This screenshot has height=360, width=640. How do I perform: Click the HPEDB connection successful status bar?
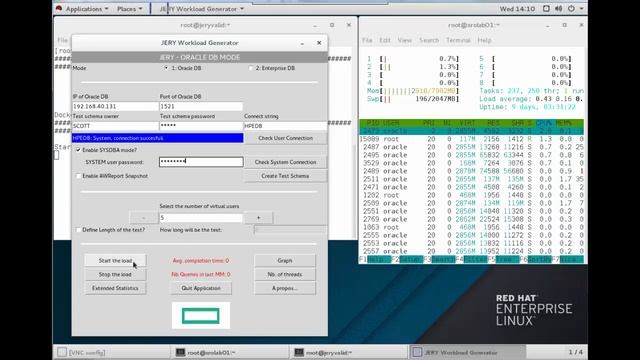(158, 138)
